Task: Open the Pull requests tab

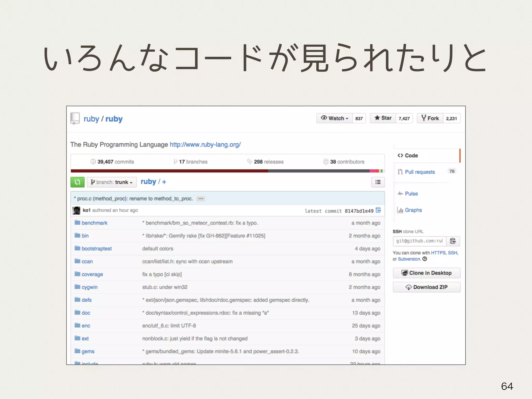Action: click(x=420, y=172)
